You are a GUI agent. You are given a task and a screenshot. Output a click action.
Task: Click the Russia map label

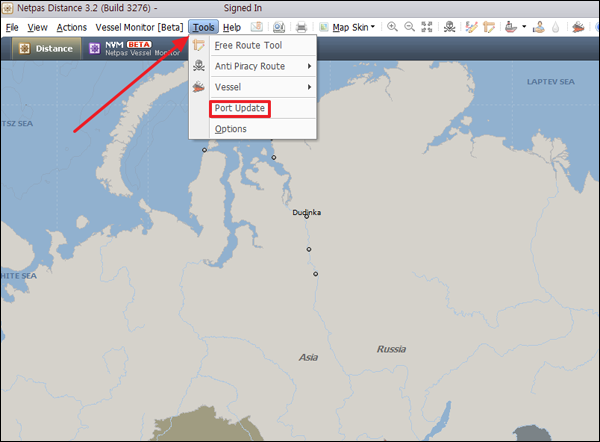click(x=391, y=349)
